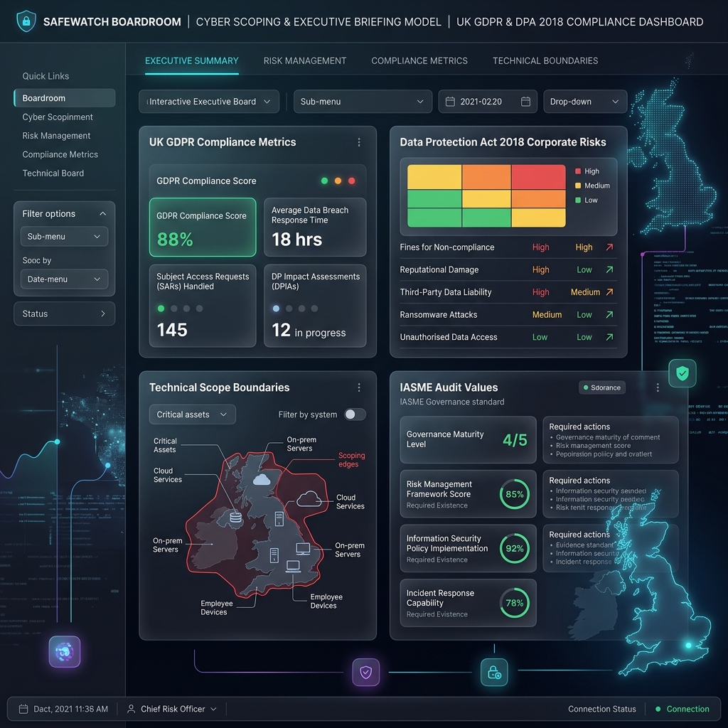Open Reputational Damage arrow link
Screen dimensions: 728x728
609,269
